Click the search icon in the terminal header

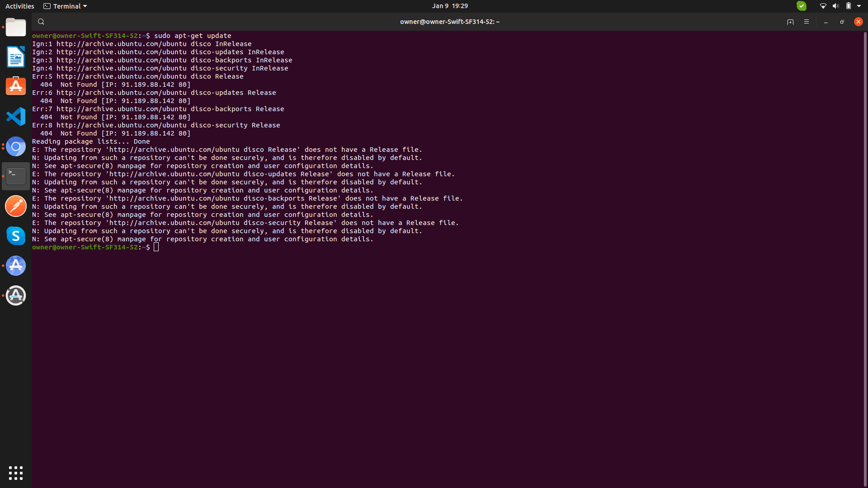pos(41,21)
